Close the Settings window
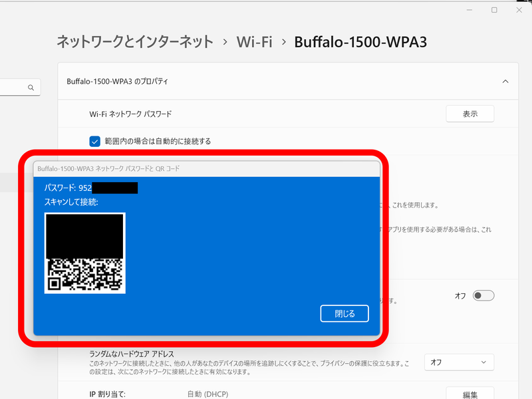The image size is (532, 399). [x=519, y=10]
